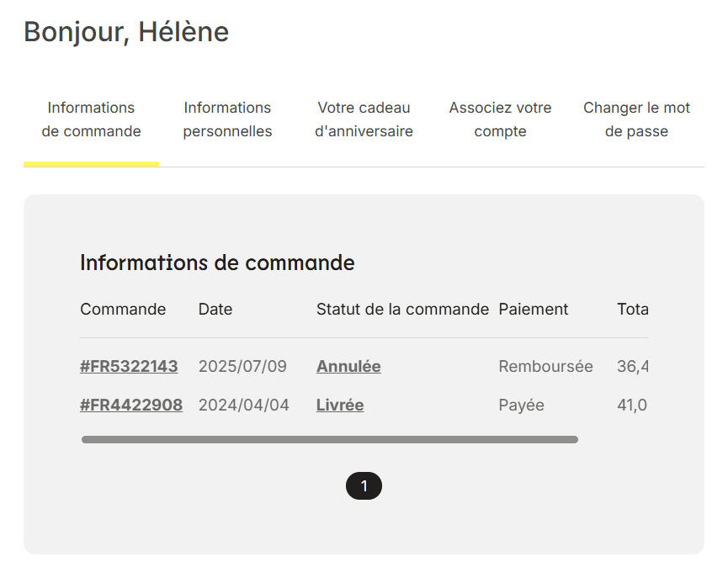Open the Votre cadeau d'anniversaire tab
This screenshot has width=728, height=583.
click(364, 119)
